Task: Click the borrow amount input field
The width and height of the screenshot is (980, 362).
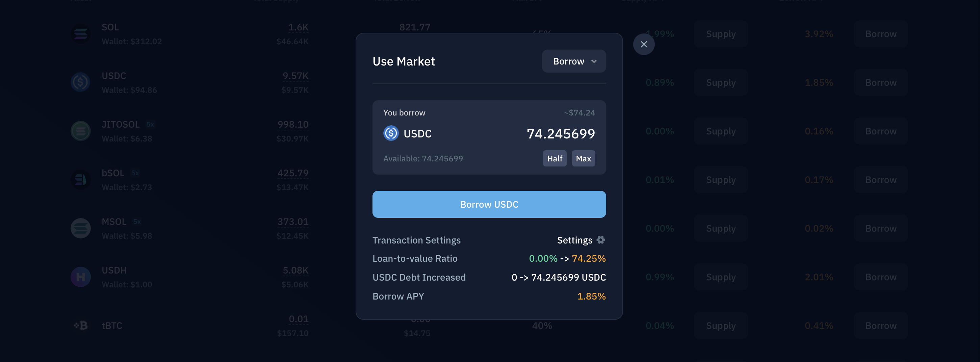Action: click(561, 133)
